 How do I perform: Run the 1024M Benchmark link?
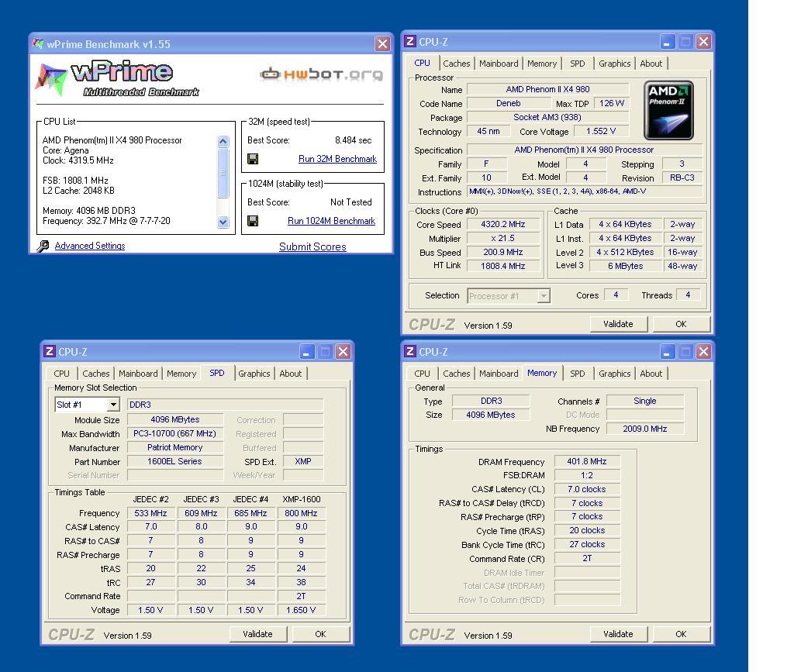click(331, 221)
